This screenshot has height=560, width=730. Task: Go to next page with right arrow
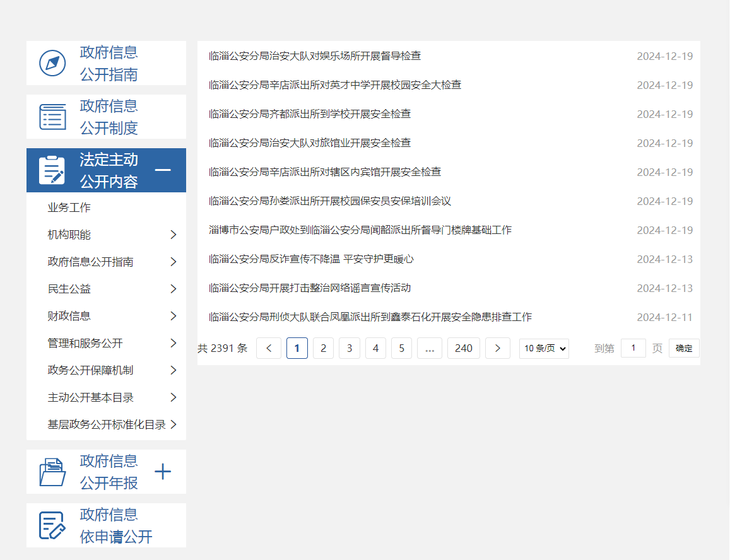point(498,348)
